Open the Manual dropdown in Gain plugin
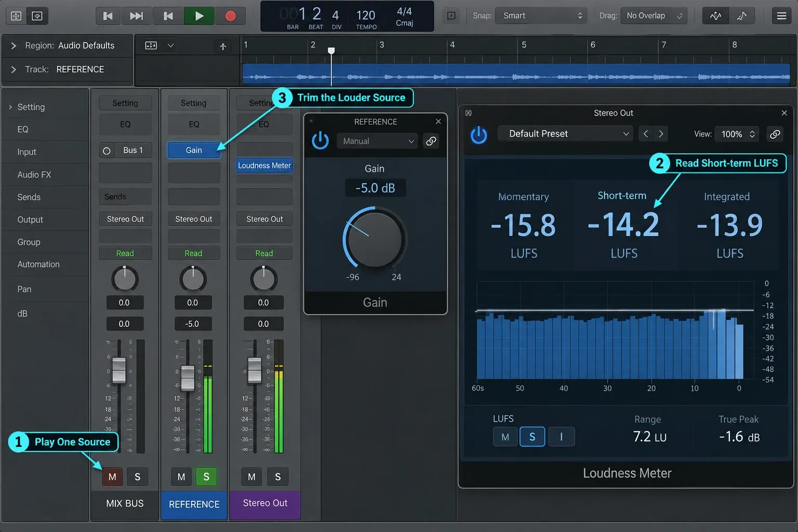The image size is (798, 532). pyautogui.click(x=378, y=141)
